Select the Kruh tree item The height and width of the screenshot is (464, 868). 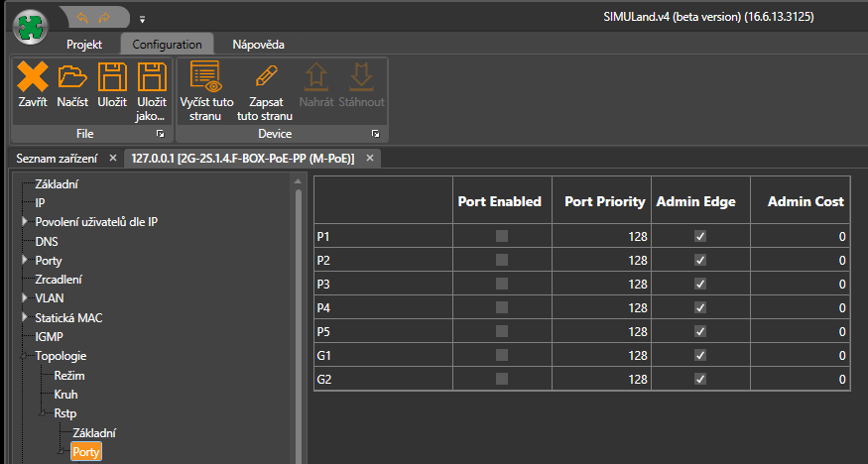[65, 395]
